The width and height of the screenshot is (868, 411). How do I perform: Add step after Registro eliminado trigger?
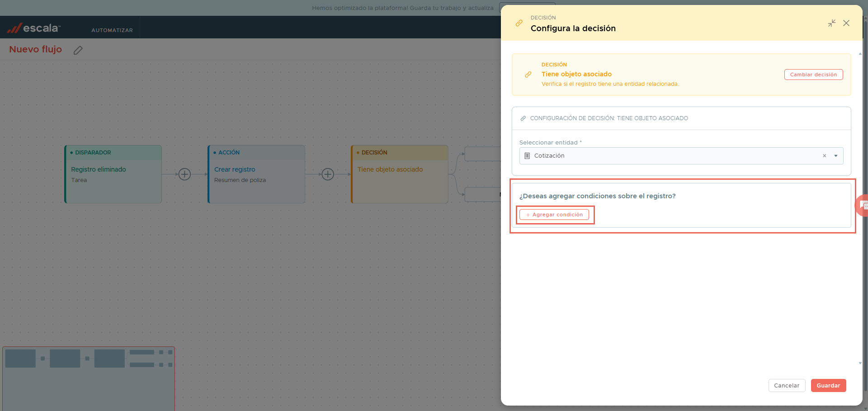click(184, 174)
